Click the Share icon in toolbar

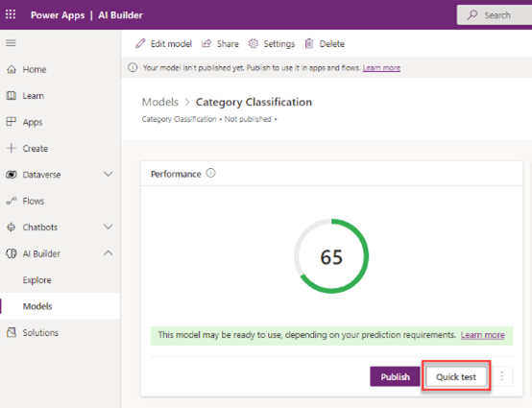(x=206, y=44)
